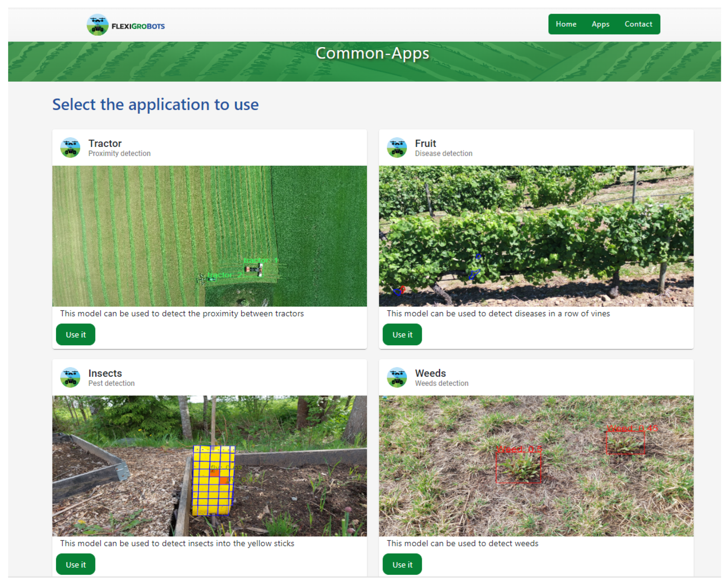This screenshot has width=728, height=584.
Task: Click the drone icon on the Fruit card
Action: (397, 147)
